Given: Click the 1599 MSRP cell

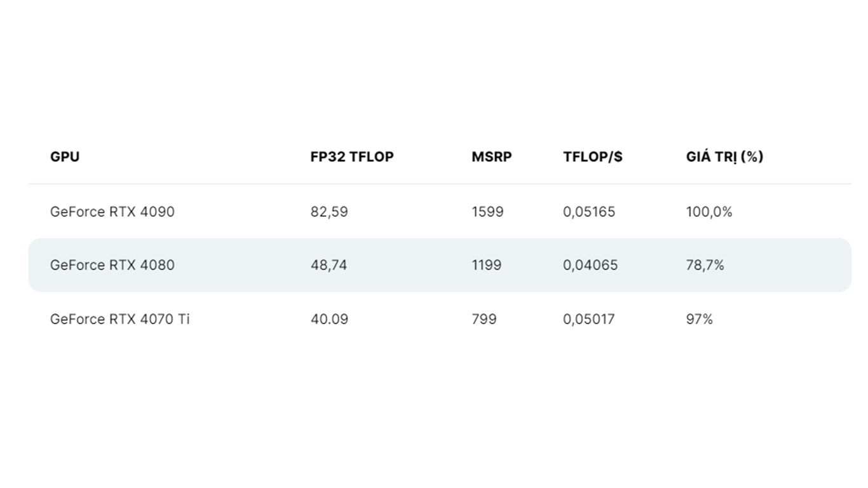Looking at the screenshot, I should point(487,212).
